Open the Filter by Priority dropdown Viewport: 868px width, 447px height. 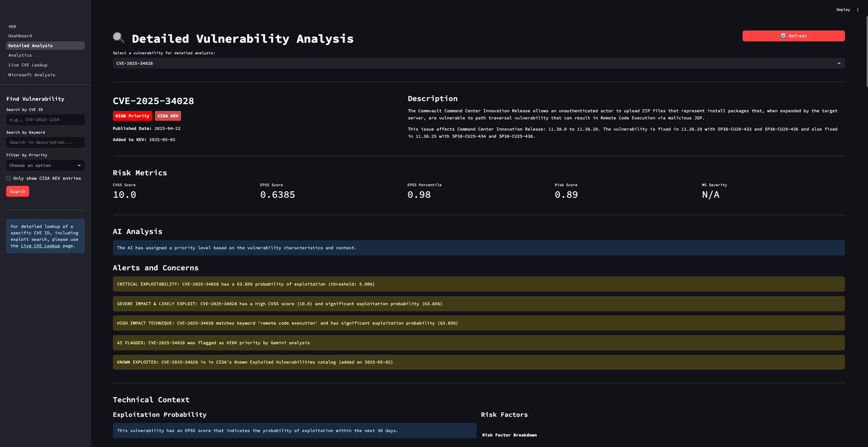click(45, 166)
